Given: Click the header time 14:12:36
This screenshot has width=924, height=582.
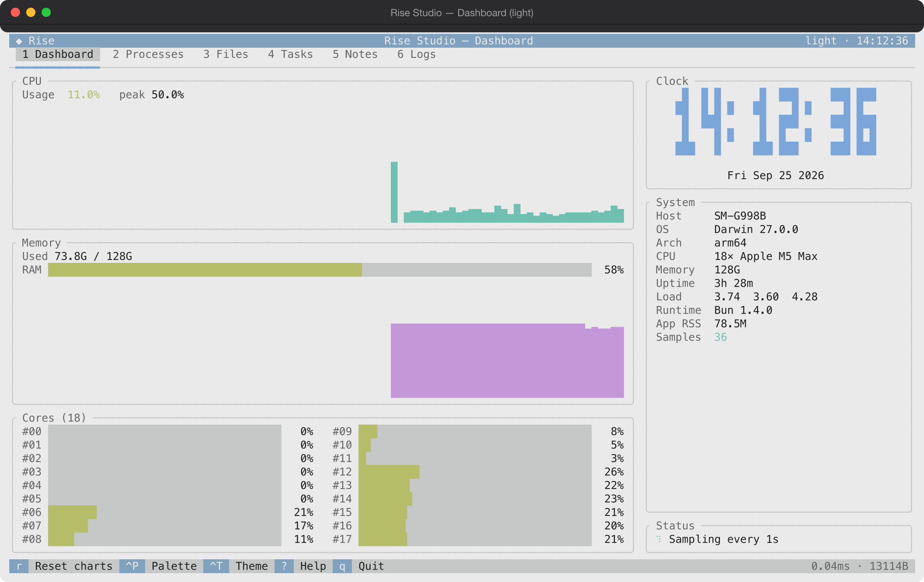Looking at the screenshot, I should (882, 41).
